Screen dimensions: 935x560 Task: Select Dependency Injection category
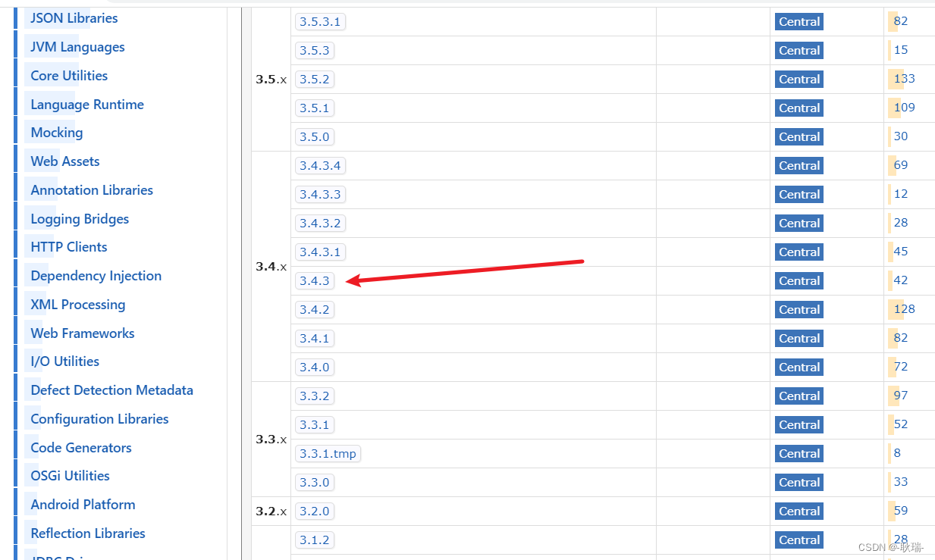point(96,276)
